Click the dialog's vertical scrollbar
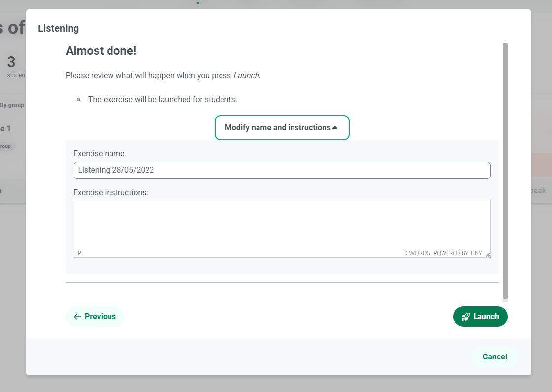 click(505, 172)
